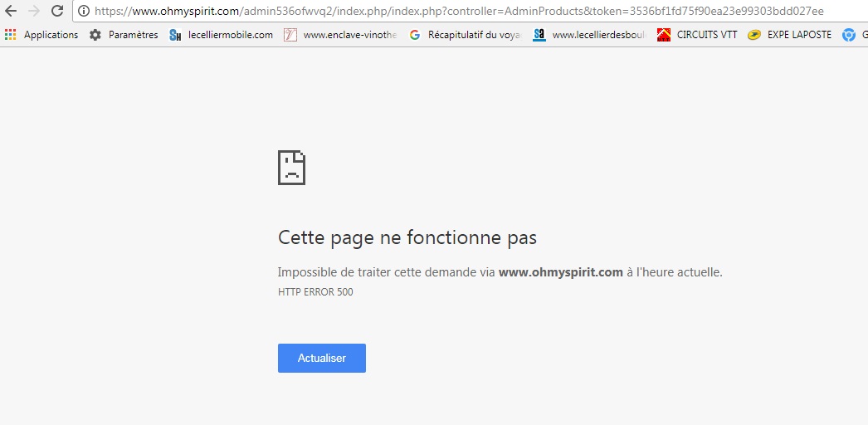The width and height of the screenshot is (868, 425).
Task: Click the sad page error icon
Action: click(292, 167)
